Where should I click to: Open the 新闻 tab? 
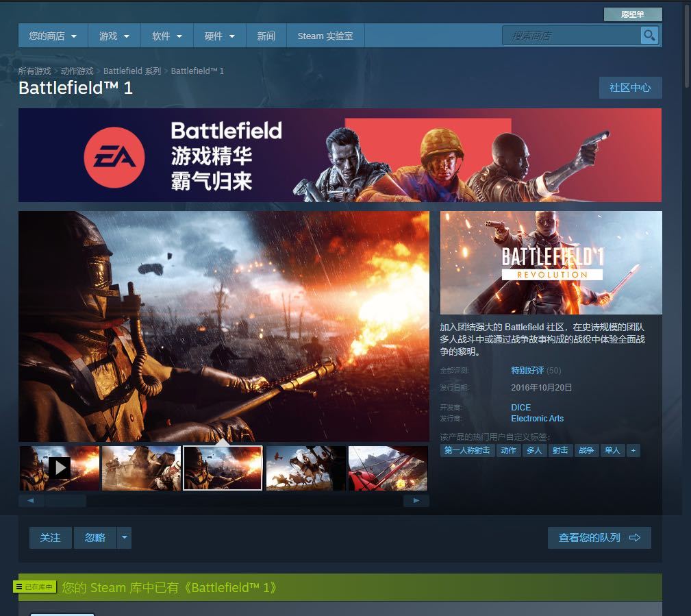click(266, 36)
